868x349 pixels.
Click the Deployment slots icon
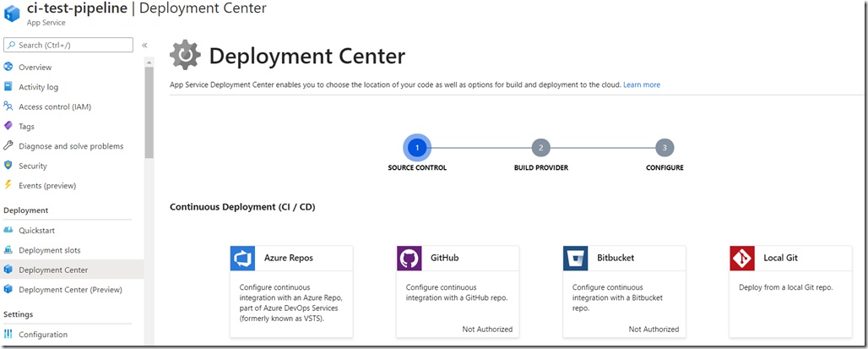coord(8,250)
